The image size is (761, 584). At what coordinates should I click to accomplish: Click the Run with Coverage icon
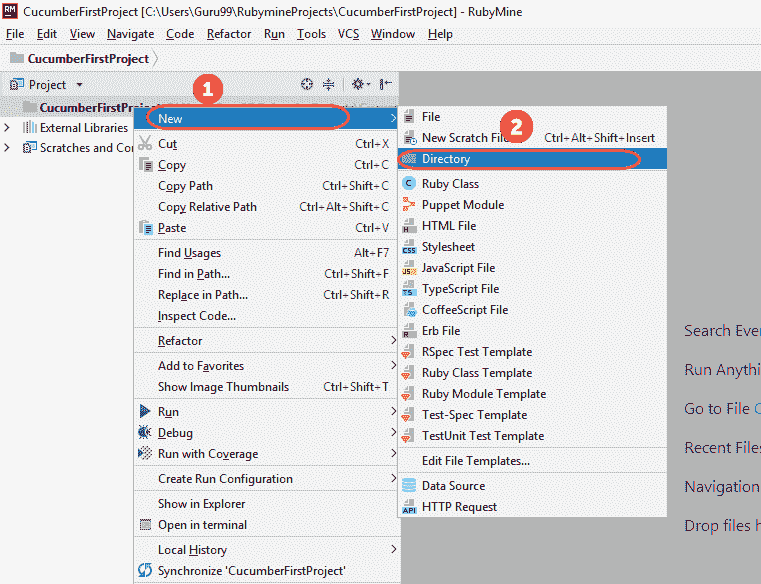(x=145, y=453)
